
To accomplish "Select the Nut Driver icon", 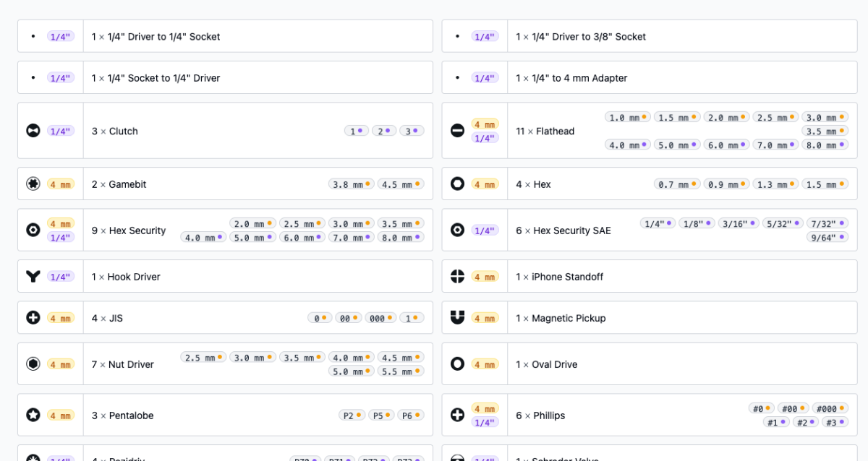I will click(33, 364).
